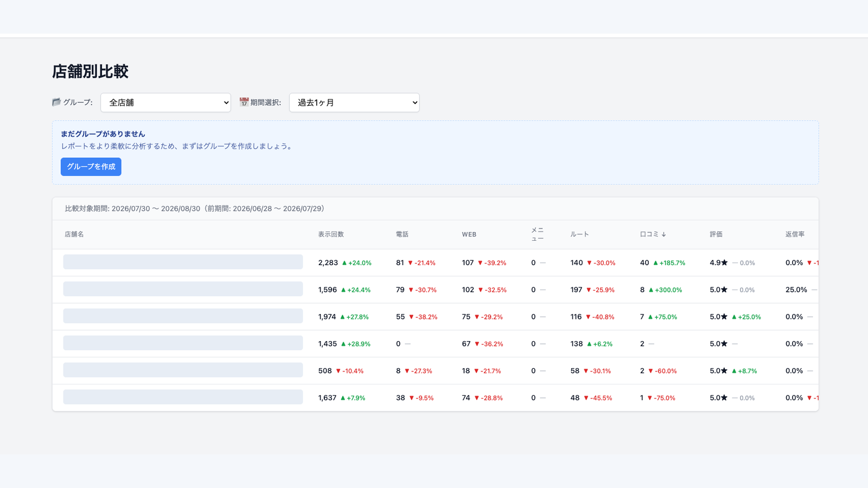The height and width of the screenshot is (488, 868).
Task: Click the +185.7% review change value
Action: tap(669, 263)
